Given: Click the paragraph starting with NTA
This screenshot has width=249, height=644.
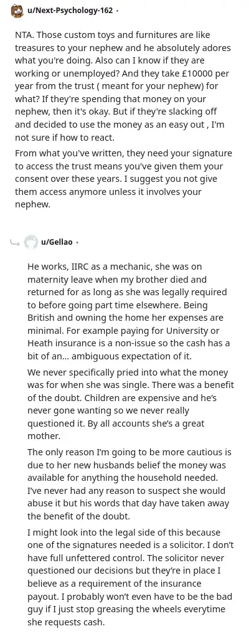Looking at the screenshot, I should tap(123, 86).
